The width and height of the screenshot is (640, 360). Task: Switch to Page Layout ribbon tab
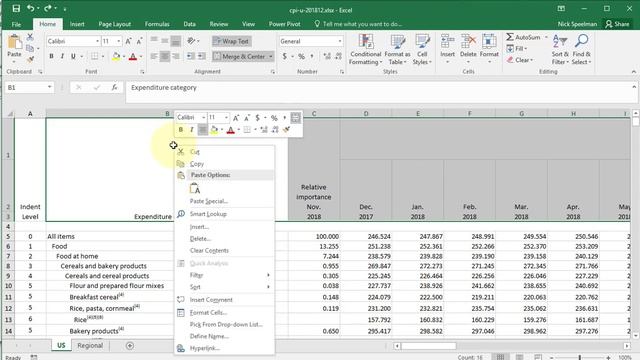(115, 24)
